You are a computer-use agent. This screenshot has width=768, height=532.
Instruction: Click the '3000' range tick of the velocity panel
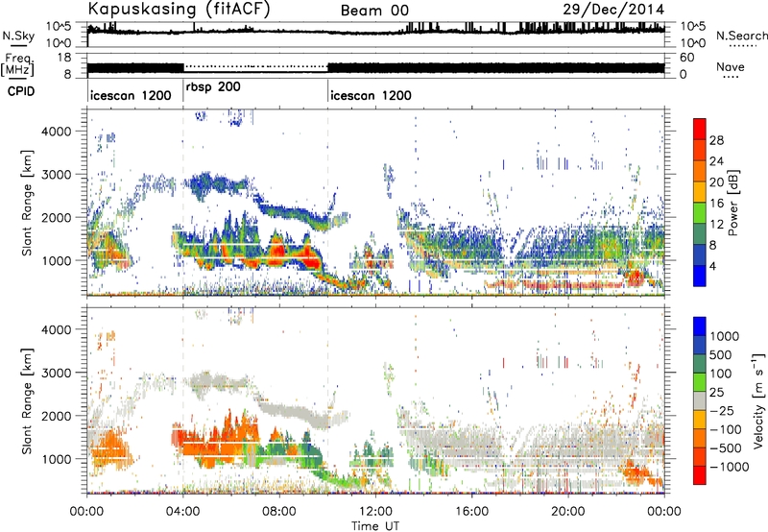(56, 373)
